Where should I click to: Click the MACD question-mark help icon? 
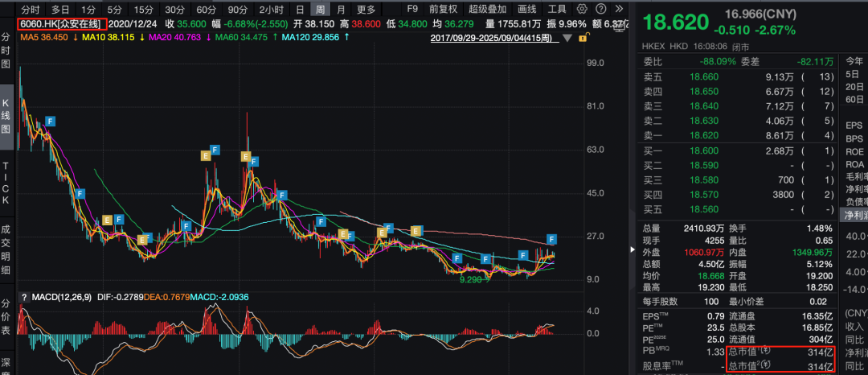pos(24,298)
